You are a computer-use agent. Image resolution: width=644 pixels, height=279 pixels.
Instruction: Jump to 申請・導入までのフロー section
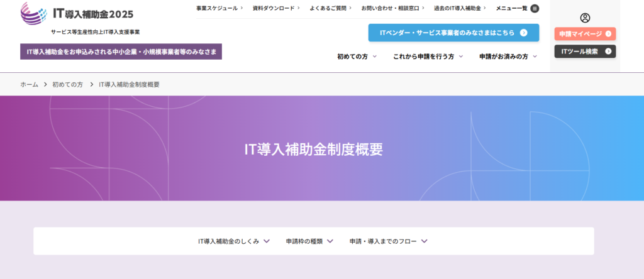click(389, 241)
